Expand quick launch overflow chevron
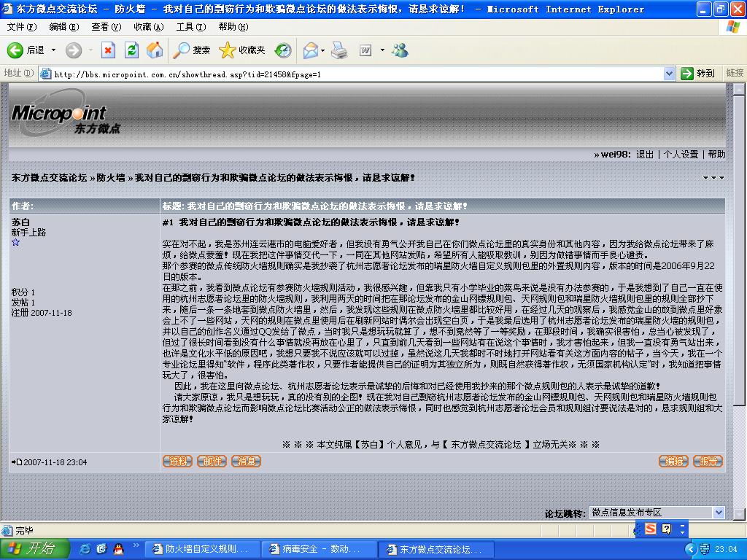The image size is (747, 560). coord(136,545)
